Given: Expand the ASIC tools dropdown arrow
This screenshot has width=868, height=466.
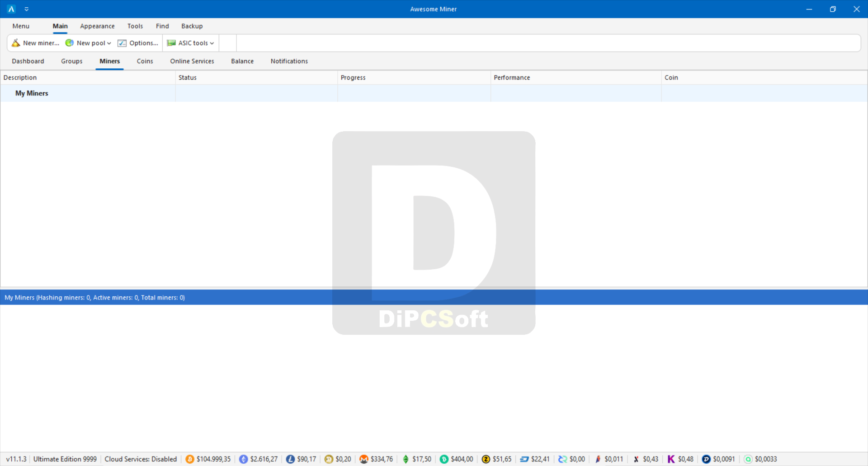Looking at the screenshot, I should tap(212, 43).
